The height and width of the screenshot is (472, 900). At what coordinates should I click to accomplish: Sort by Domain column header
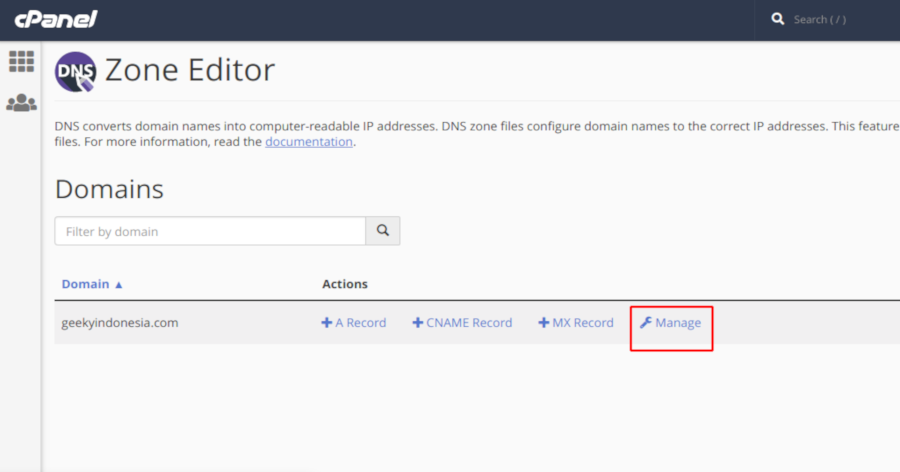click(x=86, y=284)
